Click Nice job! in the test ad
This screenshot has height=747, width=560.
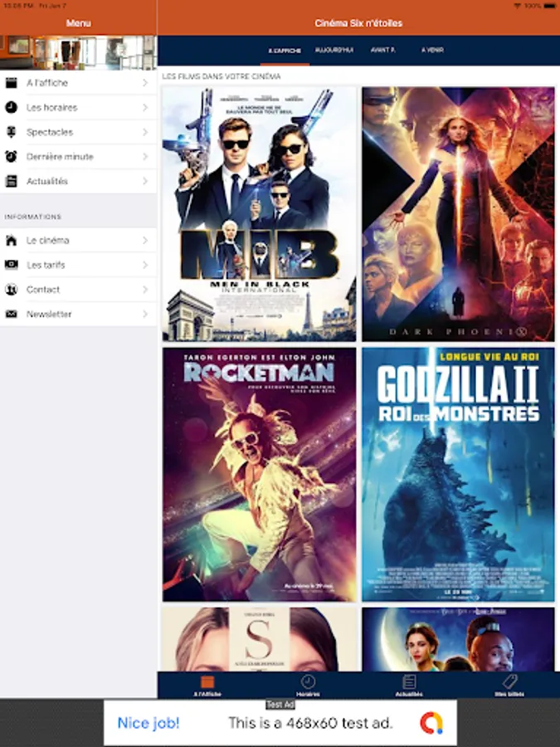(149, 723)
